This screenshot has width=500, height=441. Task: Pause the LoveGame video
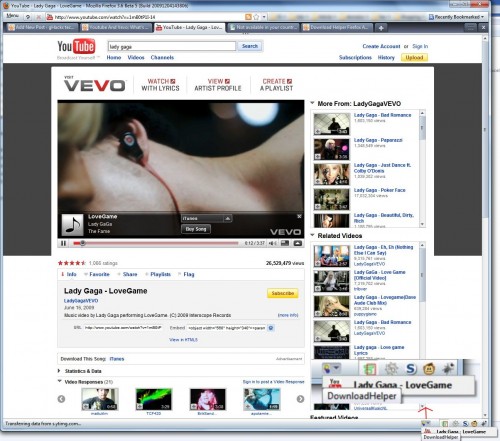tap(63, 243)
